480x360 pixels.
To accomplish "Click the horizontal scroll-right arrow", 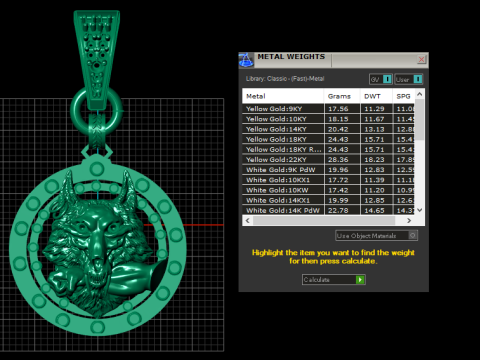I will (409, 220).
